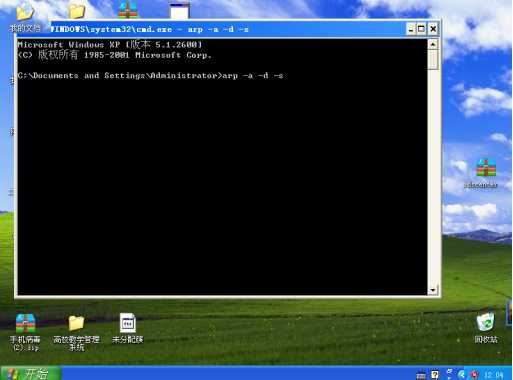Viewport: 513px width, 380px height.
Task: Click the cmd scrollbar up arrow
Action: (433, 44)
